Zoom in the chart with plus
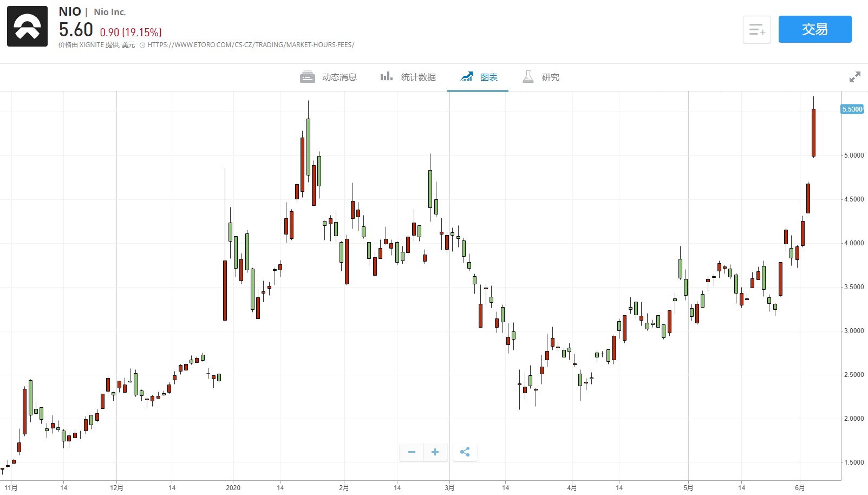Viewport: 868px width, 495px height. (x=435, y=452)
